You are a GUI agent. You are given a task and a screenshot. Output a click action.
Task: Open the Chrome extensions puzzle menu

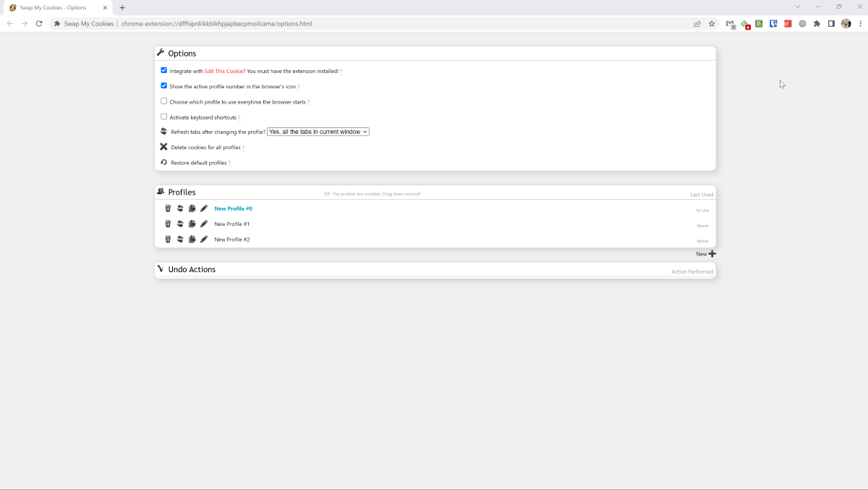[x=817, y=23]
